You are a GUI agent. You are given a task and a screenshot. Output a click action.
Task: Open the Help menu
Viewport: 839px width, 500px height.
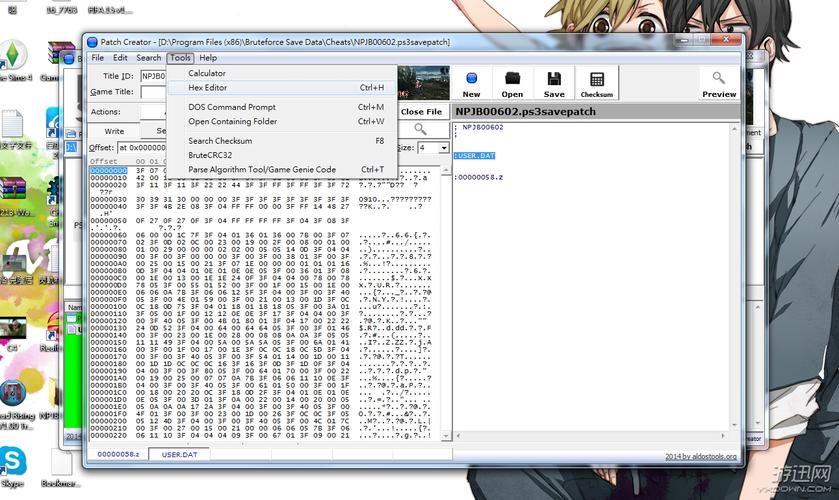(x=208, y=58)
